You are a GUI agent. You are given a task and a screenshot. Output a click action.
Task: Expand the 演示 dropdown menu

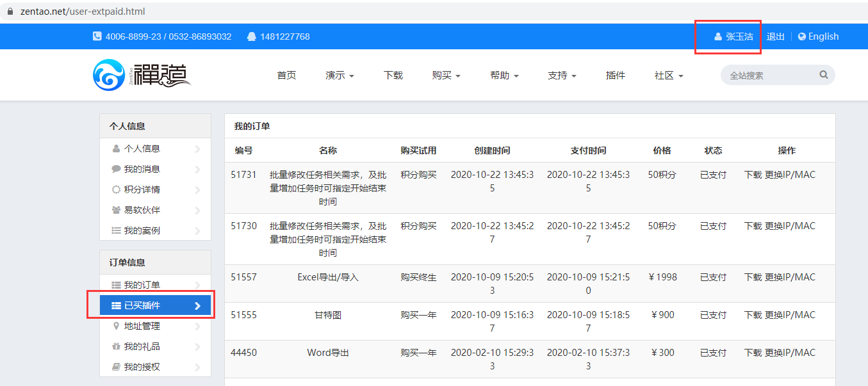[x=340, y=76]
